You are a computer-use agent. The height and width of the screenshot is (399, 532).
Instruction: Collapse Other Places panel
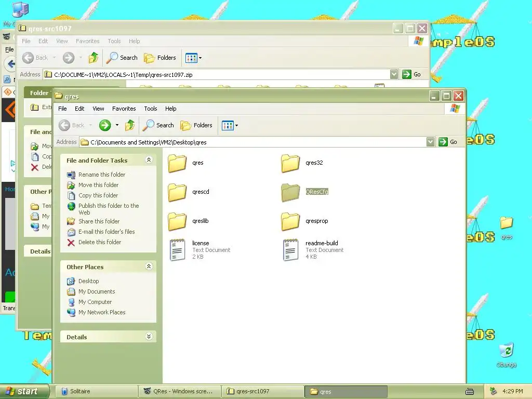pyautogui.click(x=149, y=267)
